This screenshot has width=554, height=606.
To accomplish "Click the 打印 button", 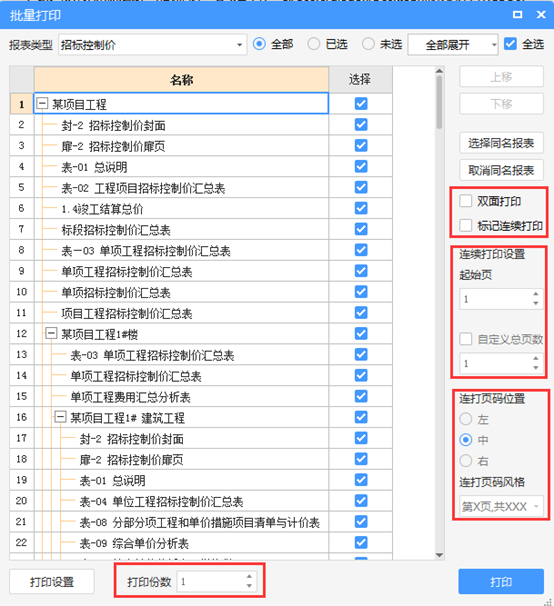I will click(x=501, y=581).
